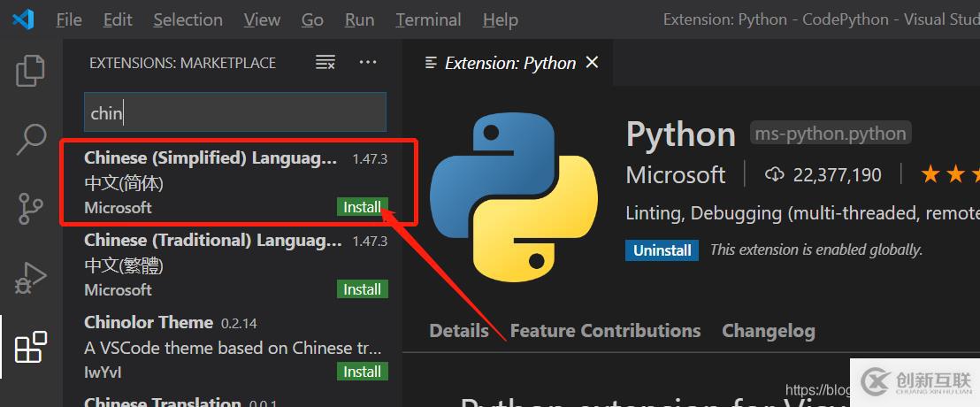Open the Explorer view in activity bar

[x=30, y=70]
